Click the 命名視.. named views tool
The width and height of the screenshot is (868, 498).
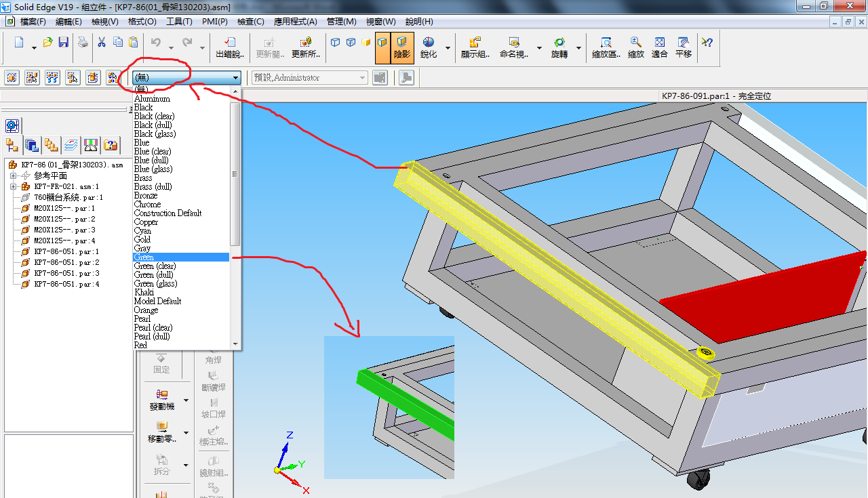(x=514, y=47)
